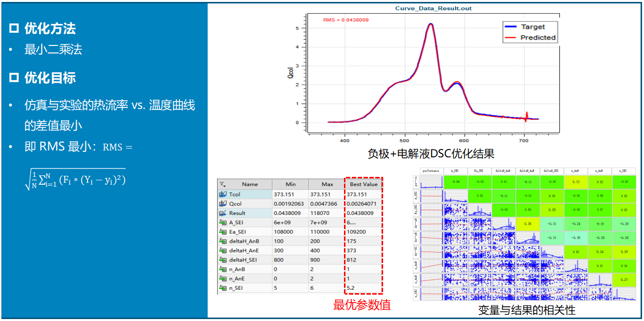
Task: Click the Best Value column header
Action: coord(364,184)
